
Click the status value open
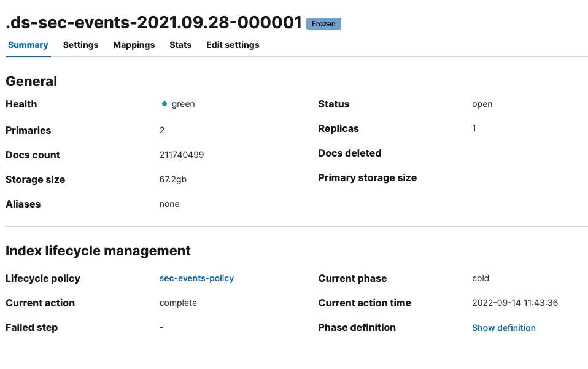482,104
